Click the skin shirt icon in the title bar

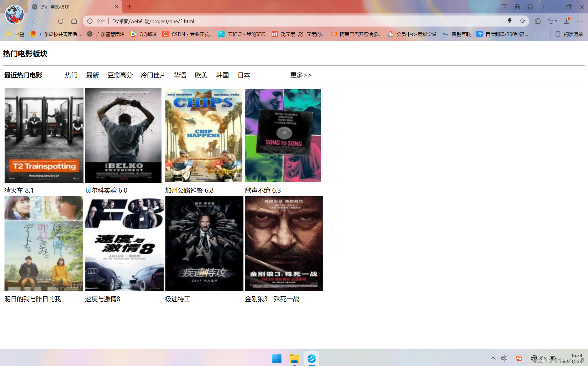[530, 7]
